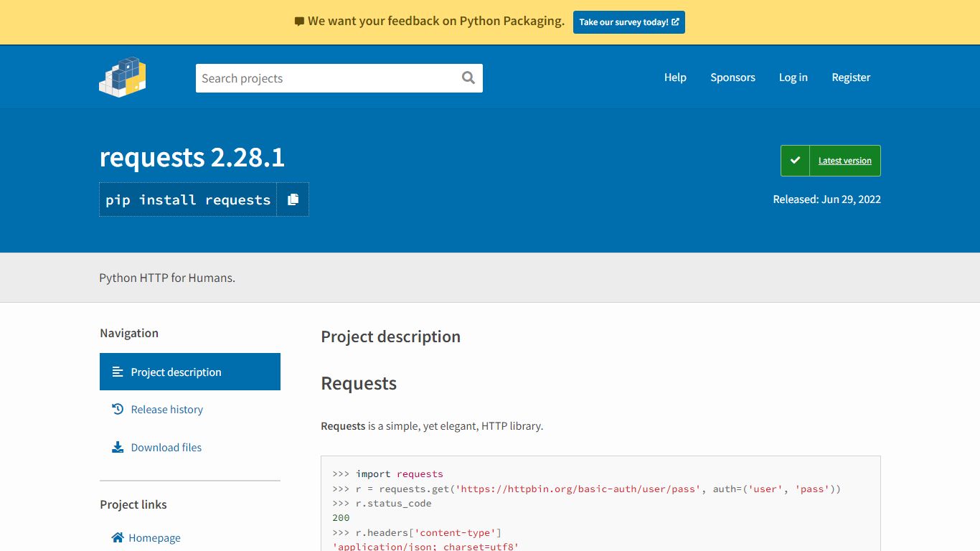
Task: Click Take our survey today button
Action: [629, 22]
